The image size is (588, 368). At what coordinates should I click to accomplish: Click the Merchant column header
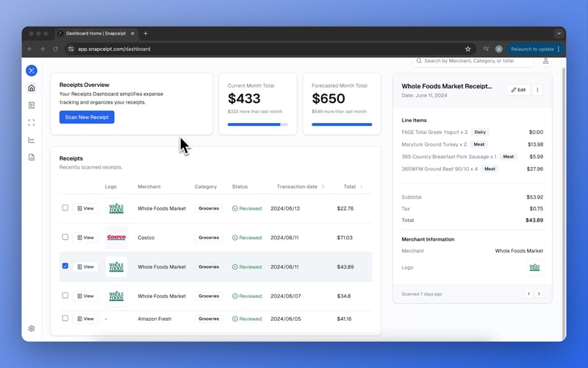[149, 187]
